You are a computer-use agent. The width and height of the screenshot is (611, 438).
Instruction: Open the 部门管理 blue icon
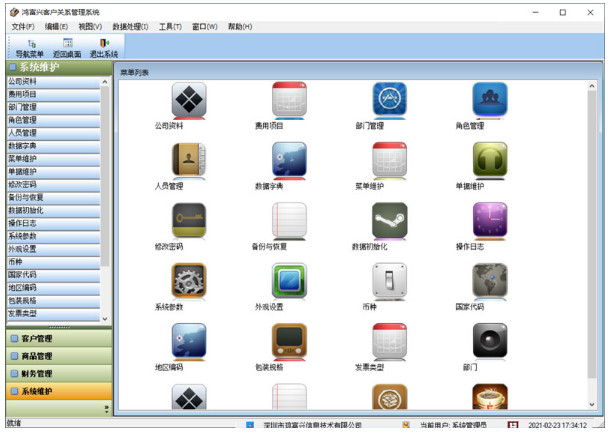click(389, 100)
